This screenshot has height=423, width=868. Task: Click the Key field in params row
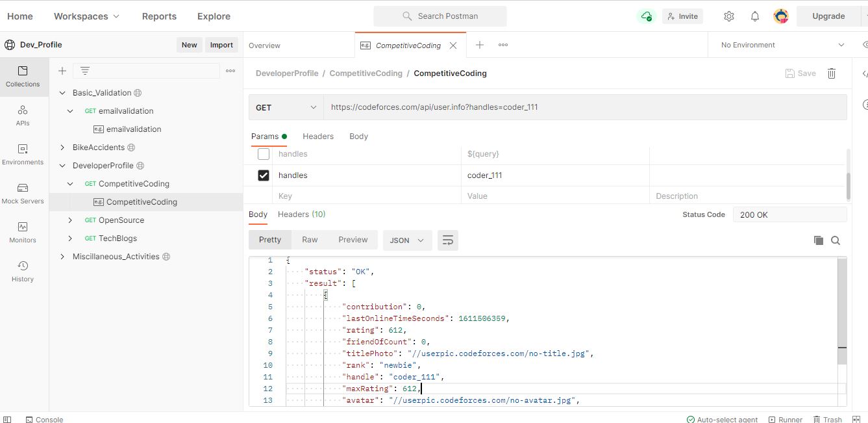coord(368,196)
